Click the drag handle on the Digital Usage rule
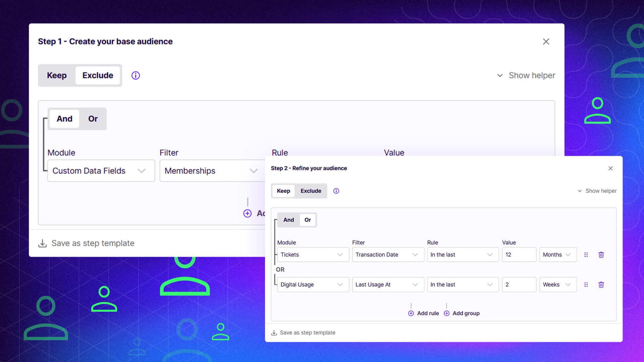644x362 pixels. [586, 285]
